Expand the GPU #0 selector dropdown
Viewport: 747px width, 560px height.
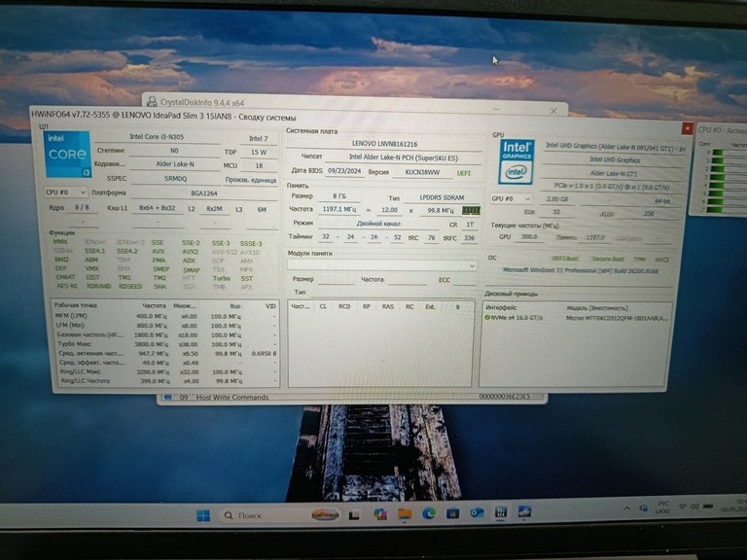[511, 198]
